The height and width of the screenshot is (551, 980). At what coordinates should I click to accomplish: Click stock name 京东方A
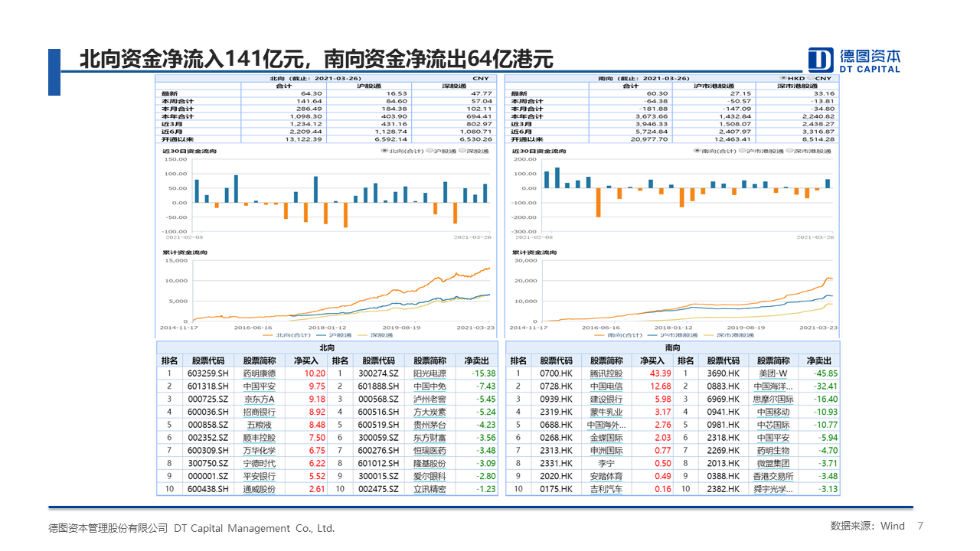pos(259,399)
